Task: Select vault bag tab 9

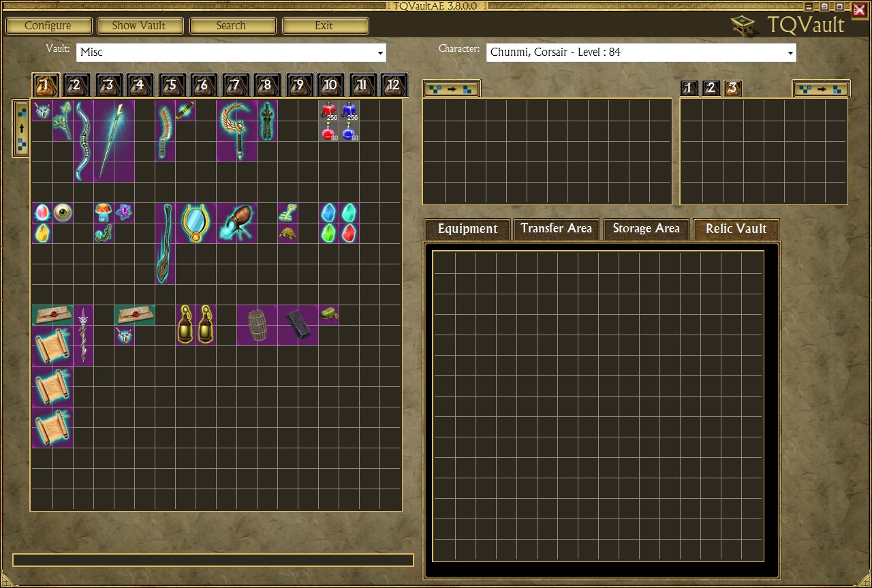Action: [x=299, y=85]
